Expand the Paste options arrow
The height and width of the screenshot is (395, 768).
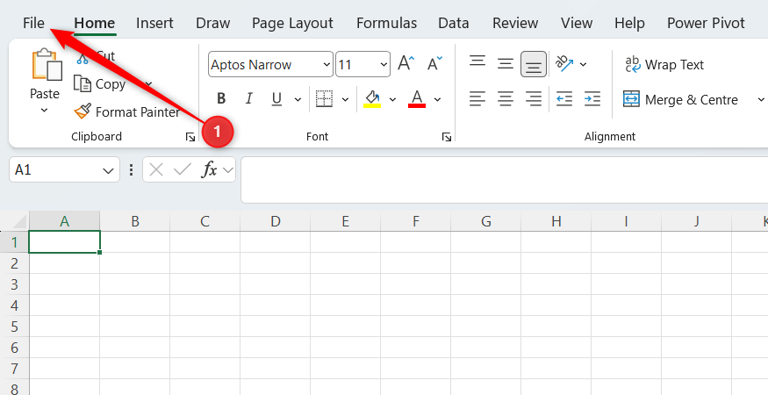tap(44, 110)
